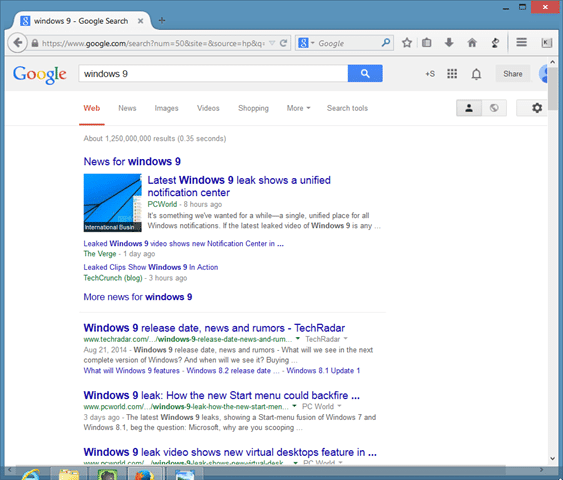
Task: Expand the address bar history dropdown arrow
Action: [272, 43]
